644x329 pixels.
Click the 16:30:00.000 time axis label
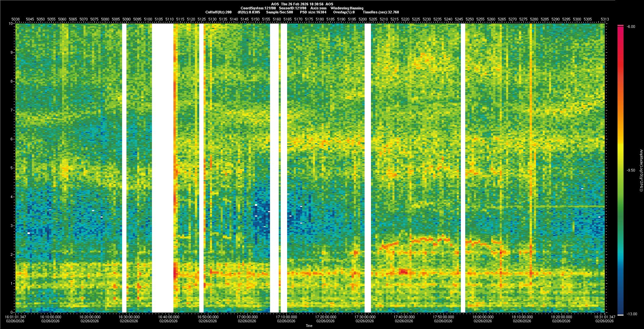coord(129,317)
